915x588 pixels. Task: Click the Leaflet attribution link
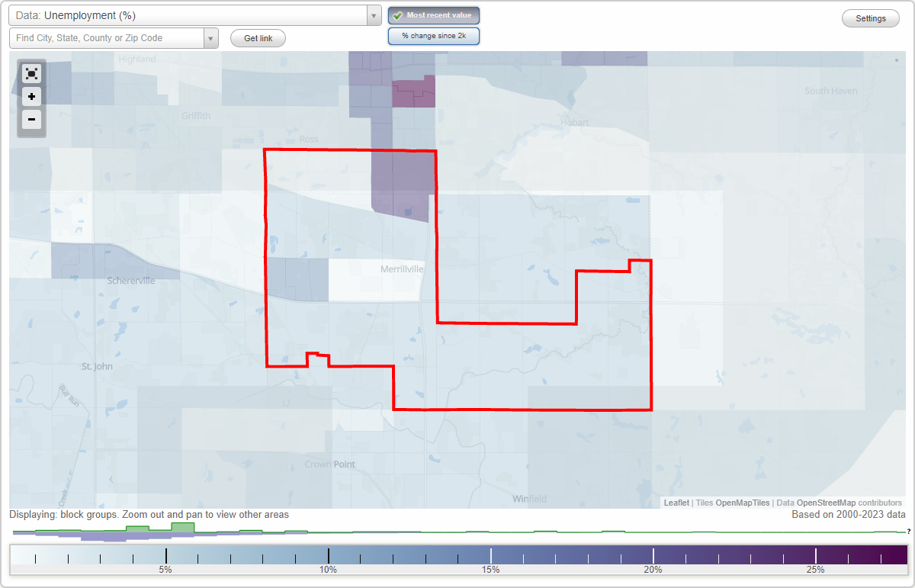[x=676, y=503]
